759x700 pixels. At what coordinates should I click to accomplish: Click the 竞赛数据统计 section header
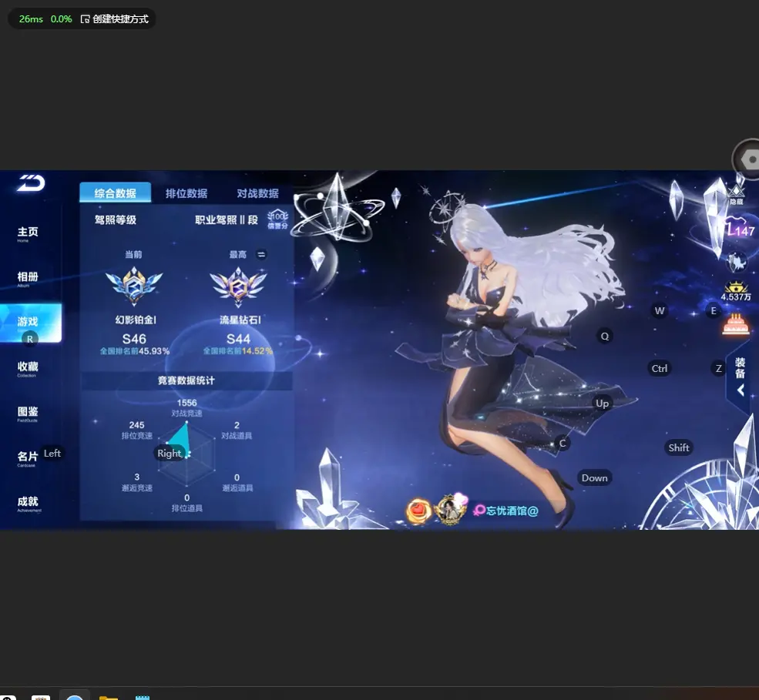click(186, 380)
